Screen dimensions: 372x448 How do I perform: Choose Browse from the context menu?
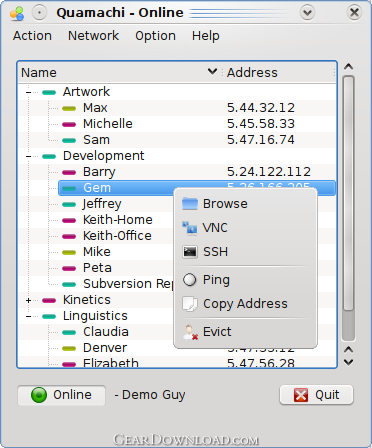(x=245, y=204)
